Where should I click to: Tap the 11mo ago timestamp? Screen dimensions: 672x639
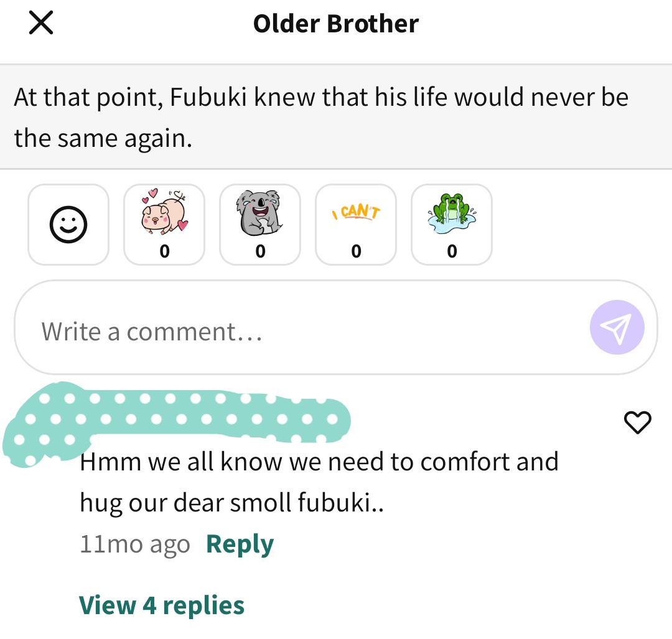click(135, 544)
